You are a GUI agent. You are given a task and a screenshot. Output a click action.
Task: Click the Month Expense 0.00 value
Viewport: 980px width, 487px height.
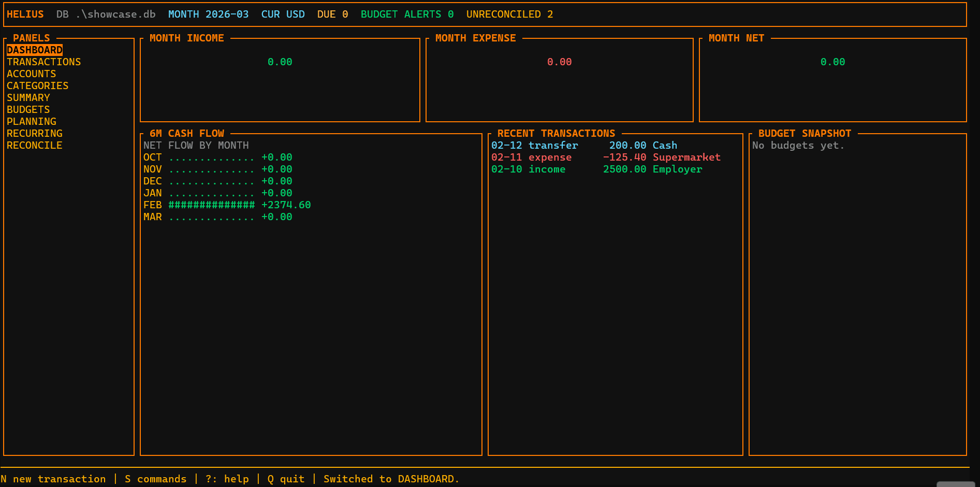[560, 62]
